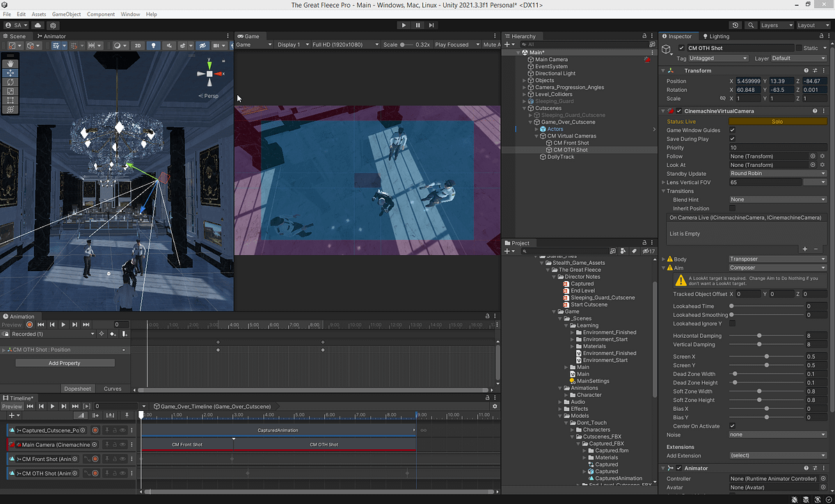Open Timeline settings via the gear icon
Image resolution: width=835 pixels, height=504 pixels.
[494, 406]
